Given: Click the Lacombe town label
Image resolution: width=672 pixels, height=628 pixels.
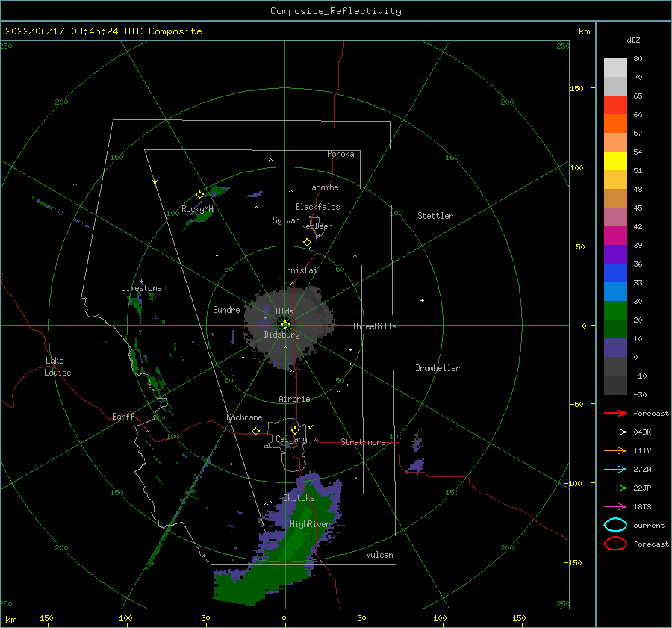Looking at the screenshot, I should (x=323, y=187).
